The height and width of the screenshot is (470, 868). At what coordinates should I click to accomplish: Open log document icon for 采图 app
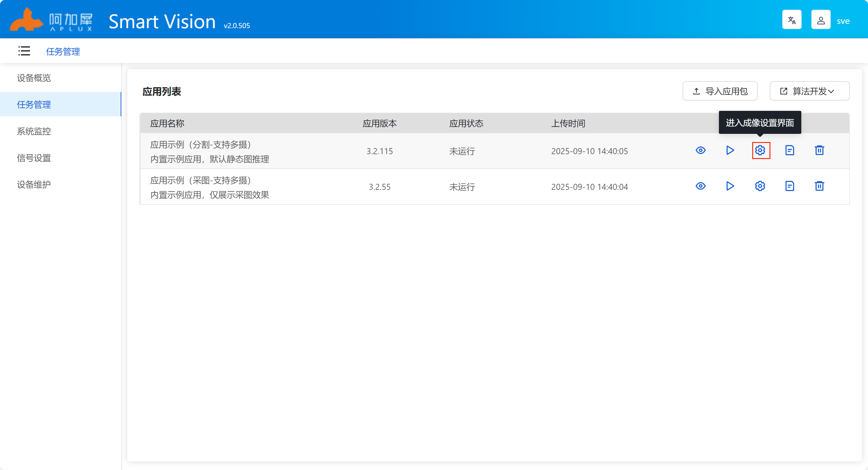pos(790,186)
